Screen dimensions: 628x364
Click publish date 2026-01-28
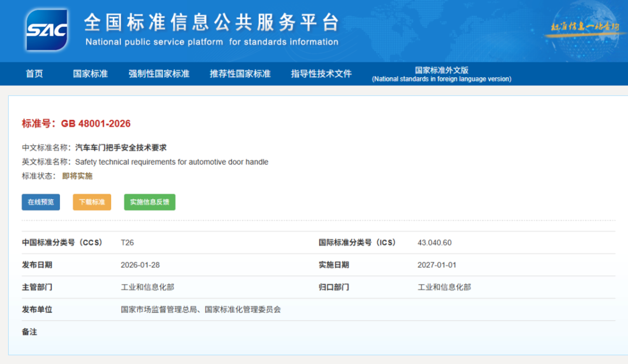(x=140, y=265)
